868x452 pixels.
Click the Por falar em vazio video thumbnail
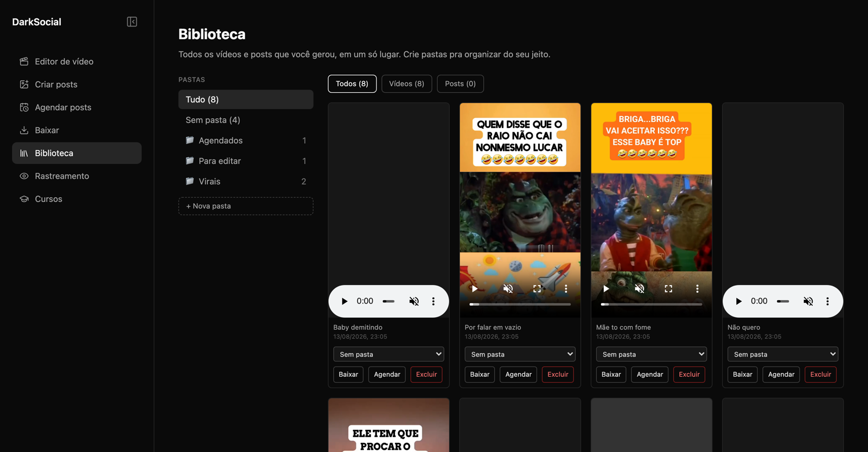pos(520,210)
